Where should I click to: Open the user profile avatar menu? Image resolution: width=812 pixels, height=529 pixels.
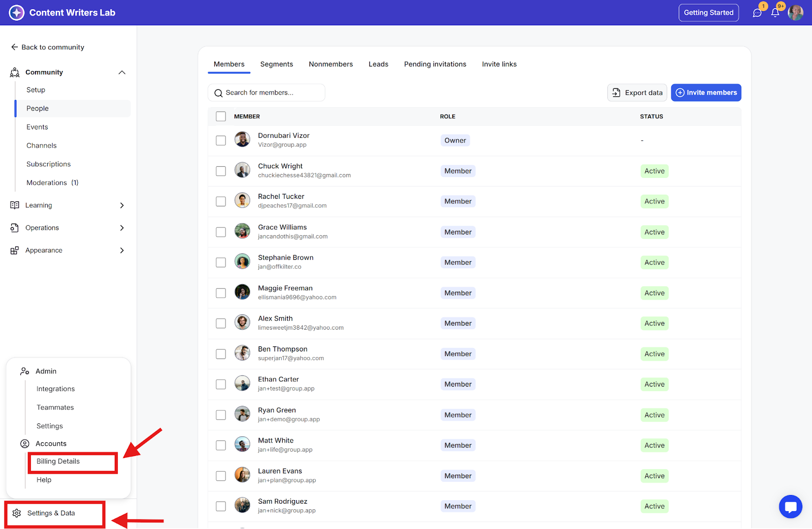(795, 13)
